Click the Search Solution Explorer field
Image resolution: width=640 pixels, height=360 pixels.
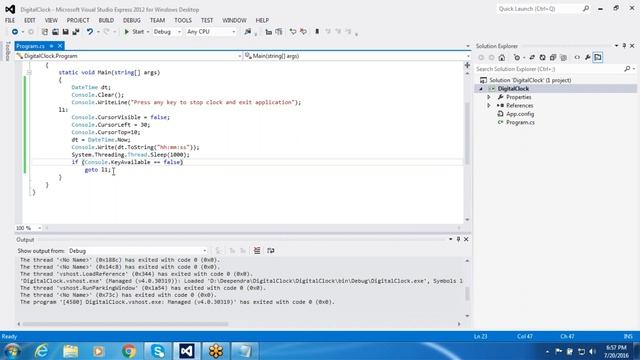coord(549,69)
